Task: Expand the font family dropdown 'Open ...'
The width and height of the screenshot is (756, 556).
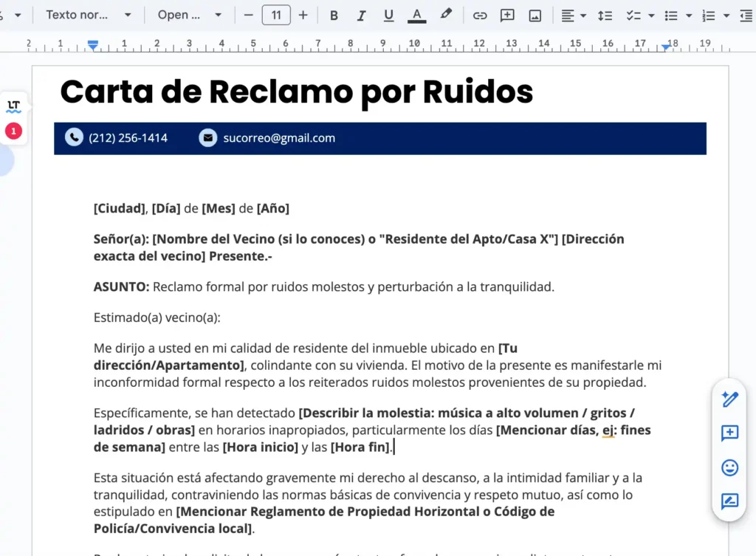Action: (190, 15)
